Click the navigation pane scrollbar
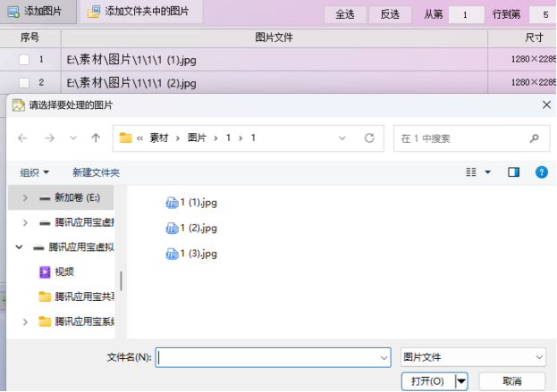The image size is (557, 392). click(x=121, y=281)
